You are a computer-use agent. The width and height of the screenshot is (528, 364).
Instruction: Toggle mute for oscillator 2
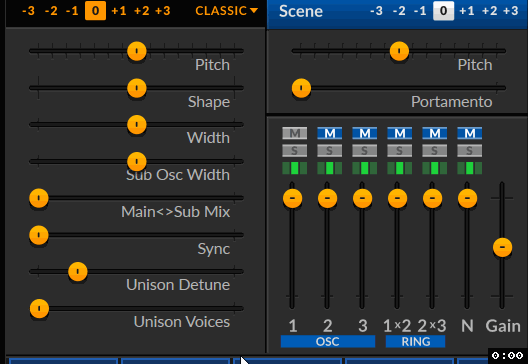point(330,133)
